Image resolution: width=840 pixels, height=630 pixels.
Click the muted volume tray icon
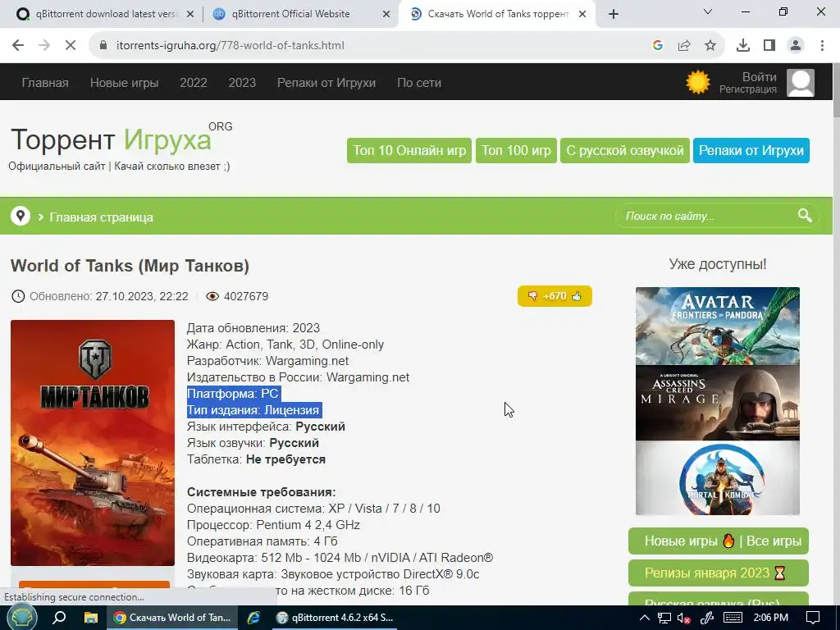(x=683, y=618)
